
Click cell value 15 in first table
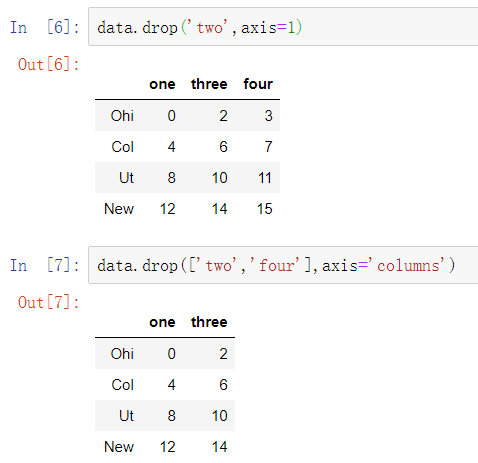265,209
